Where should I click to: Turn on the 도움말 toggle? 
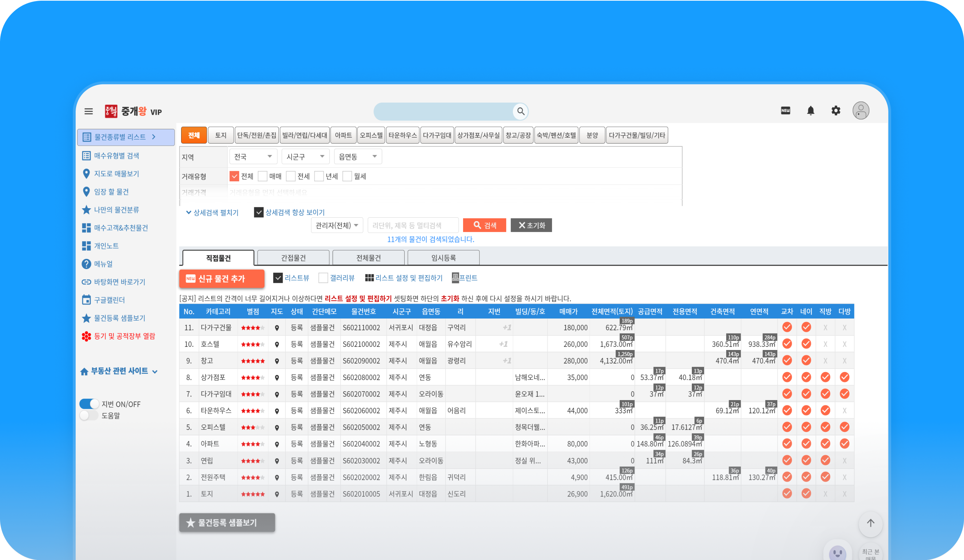point(89,415)
